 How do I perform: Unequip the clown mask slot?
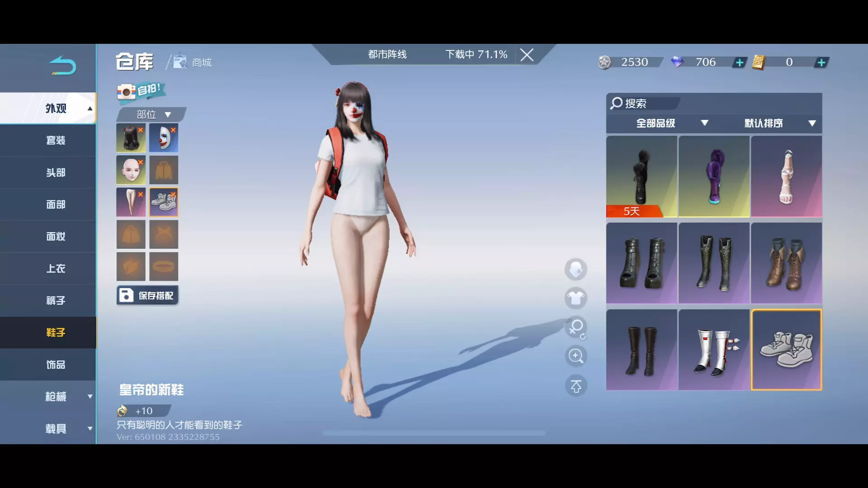coord(173,130)
